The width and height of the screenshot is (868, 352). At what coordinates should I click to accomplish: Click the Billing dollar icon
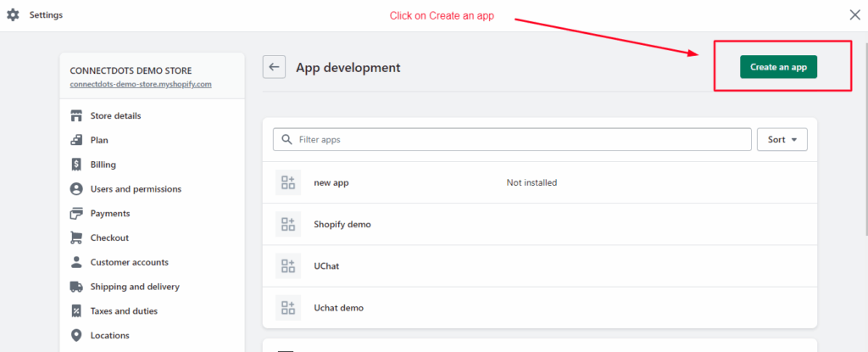(x=76, y=165)
